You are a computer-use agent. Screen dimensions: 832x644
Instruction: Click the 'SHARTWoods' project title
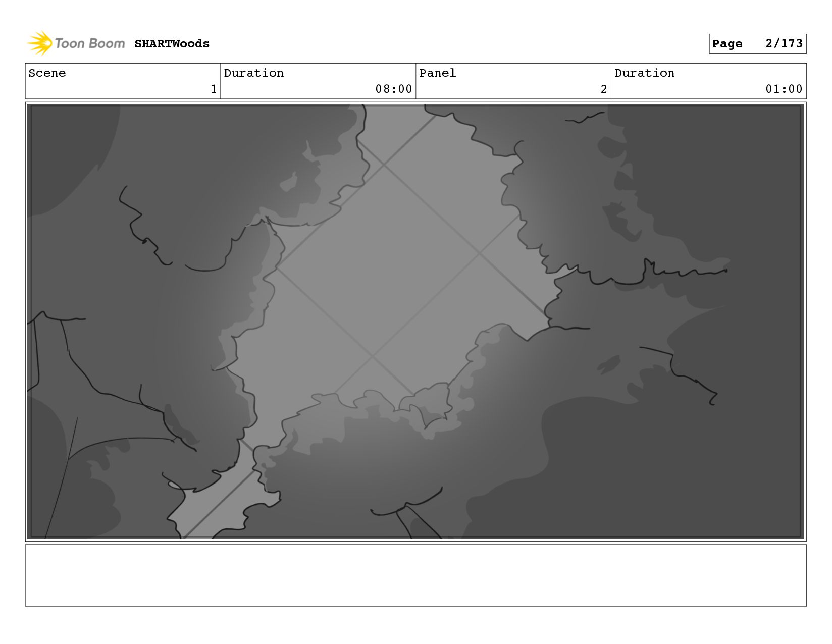(172, 44)
